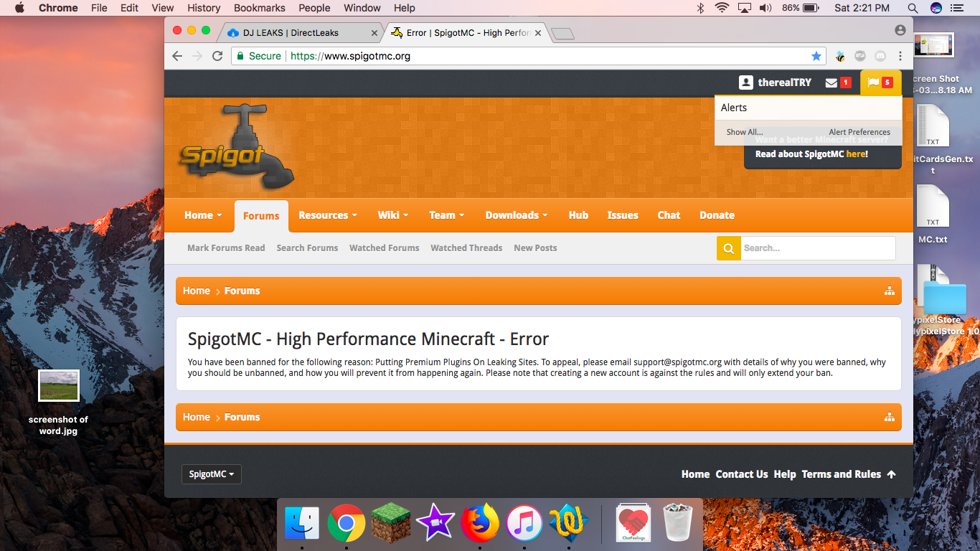
Task: Launch Minecraft from the dock
Action: tap(390, 524)
